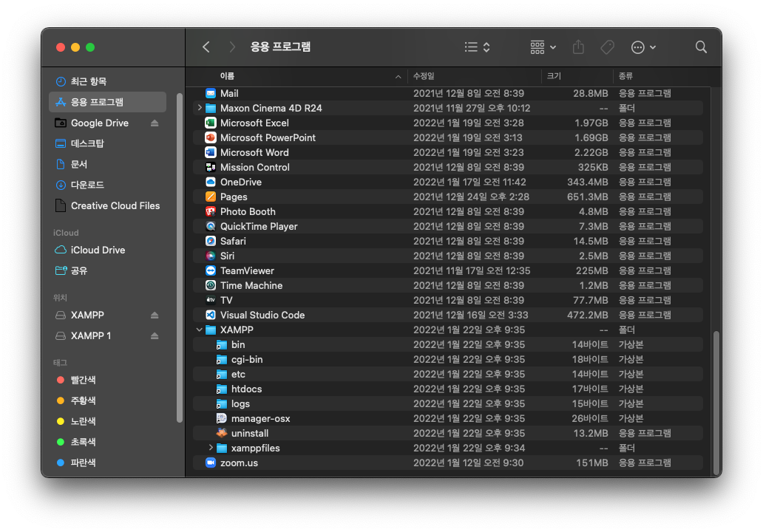Select the Mail app icon
Screen dimensions: 763x532
211,93
